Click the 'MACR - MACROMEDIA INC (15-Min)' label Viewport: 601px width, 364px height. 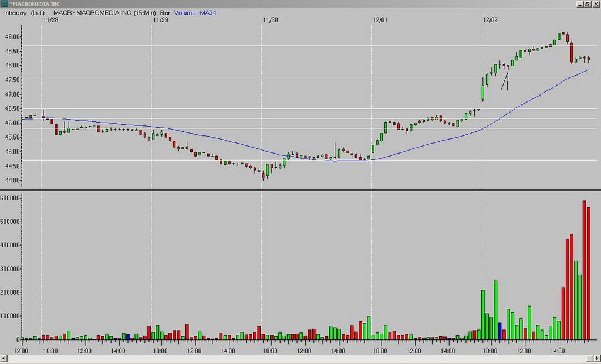click(x=104, y=13)
